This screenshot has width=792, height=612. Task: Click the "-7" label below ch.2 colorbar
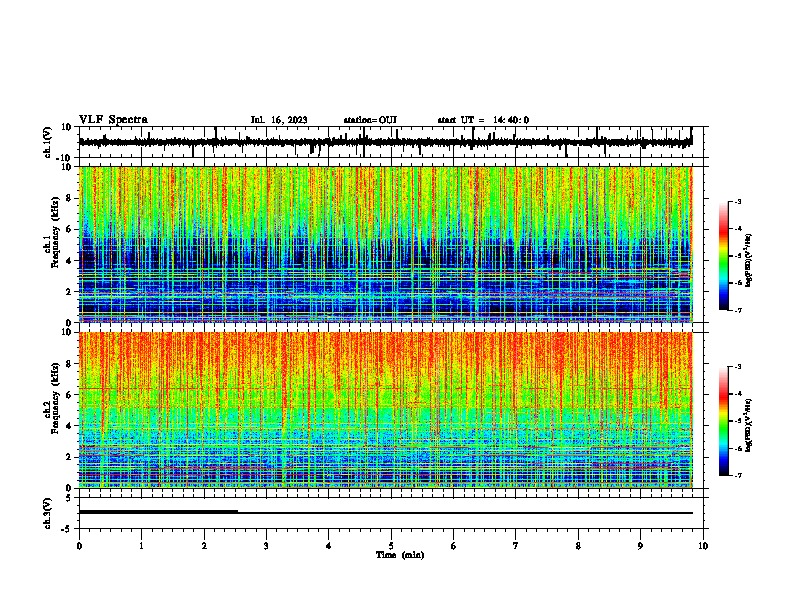click(x=737, y=476)
